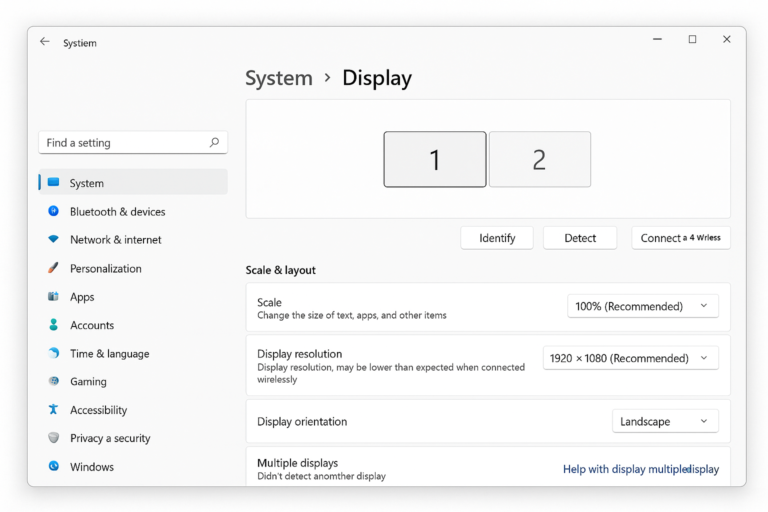Open Bluetooth & devices via its icon
768x512 pixels.
tap(53, 211)
